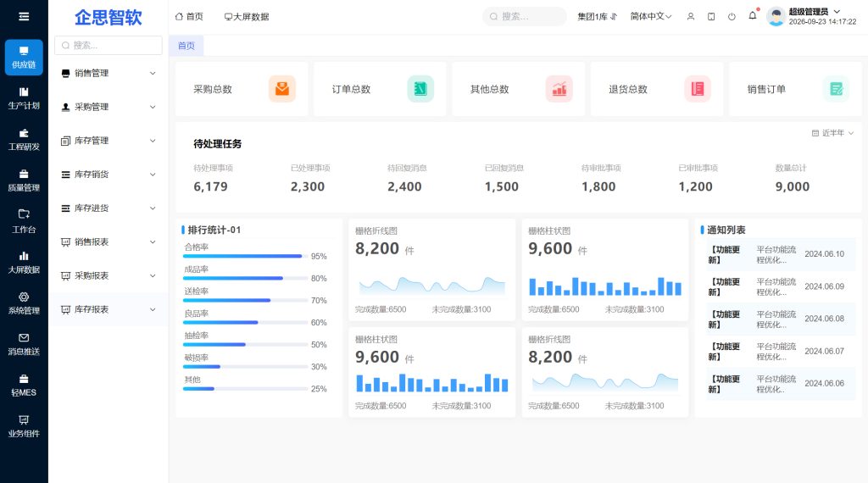This screenshot has height=483, width=868.
Task: Click the 通知列表 heading
Action: coord(726,230)
